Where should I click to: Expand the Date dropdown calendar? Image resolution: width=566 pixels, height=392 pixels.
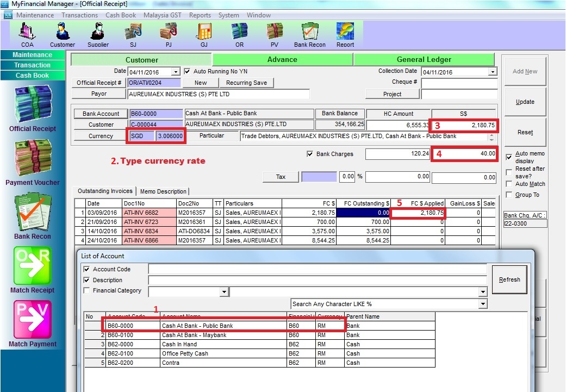[x=175, y=72]
